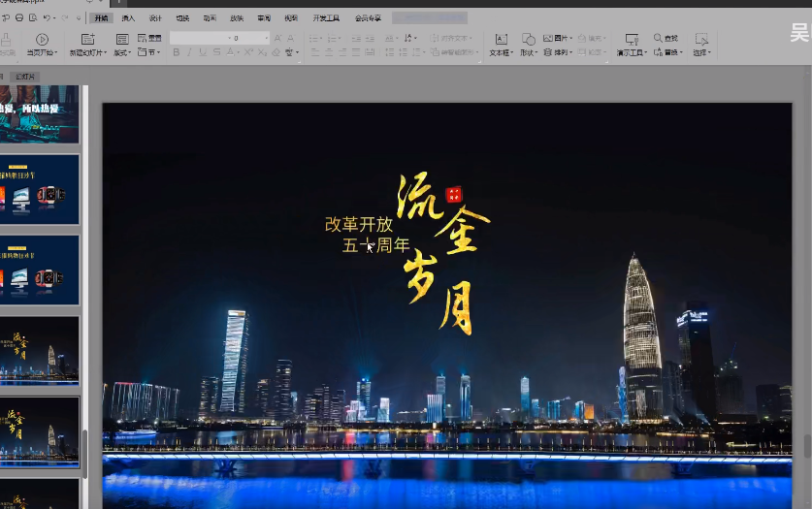The height and width of the screenshot is (509, 812).
Task: Click the Select (选择) cursor icon
Action: tap(701, 40)
